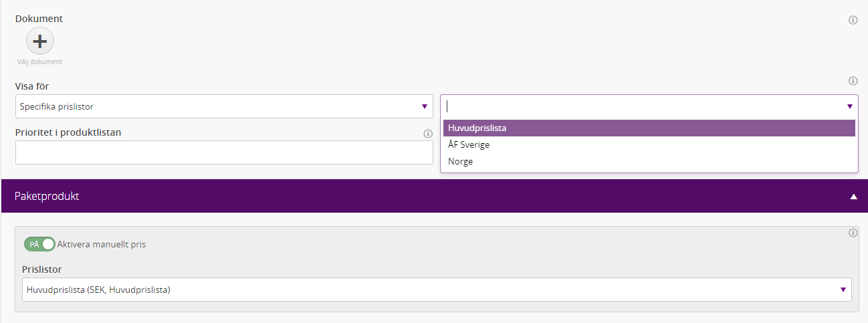This screenshot has width=868, height=323.
Task: Click the Visa för label
Action: tap(32, 86)
